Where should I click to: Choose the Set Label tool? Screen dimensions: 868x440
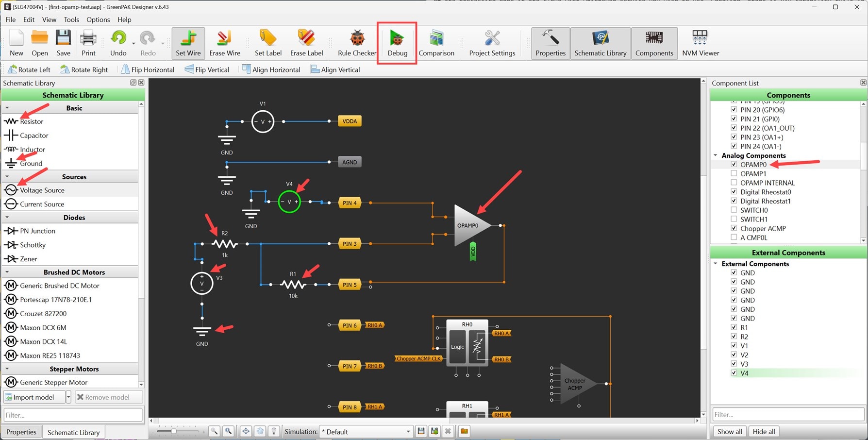[x=268, y=43]
